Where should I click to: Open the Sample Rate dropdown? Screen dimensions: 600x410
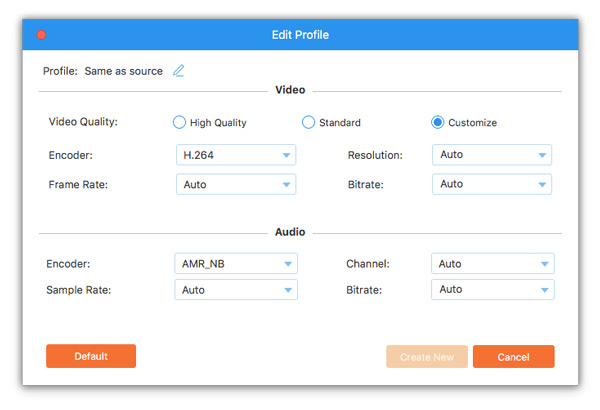pyautogui.click(x=236, y=289)
